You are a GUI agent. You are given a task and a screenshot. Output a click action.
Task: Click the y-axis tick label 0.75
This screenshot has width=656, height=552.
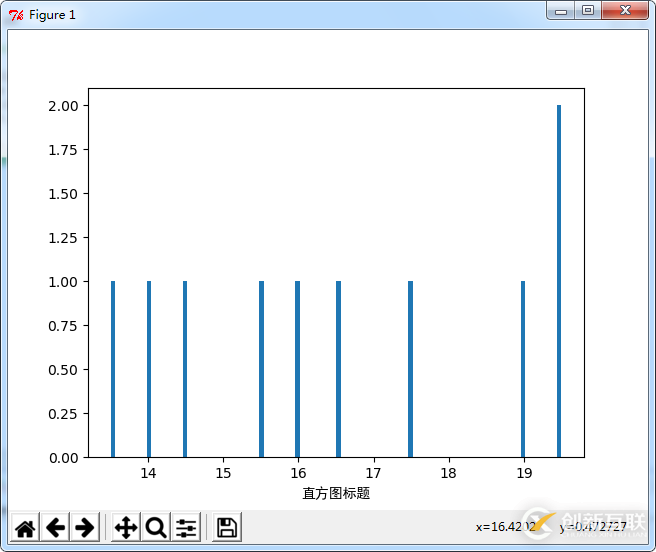pos(63,326)
